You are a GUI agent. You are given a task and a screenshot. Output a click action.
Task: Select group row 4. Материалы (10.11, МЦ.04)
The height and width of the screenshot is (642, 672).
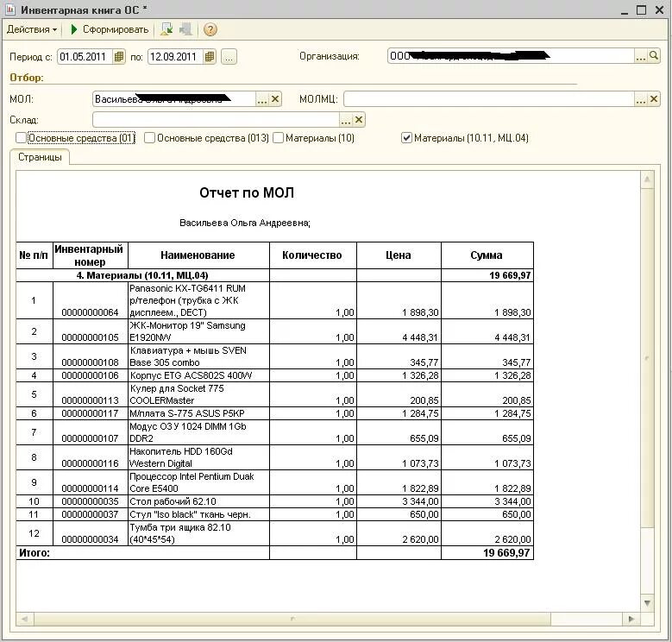click(x=142, y=275)
